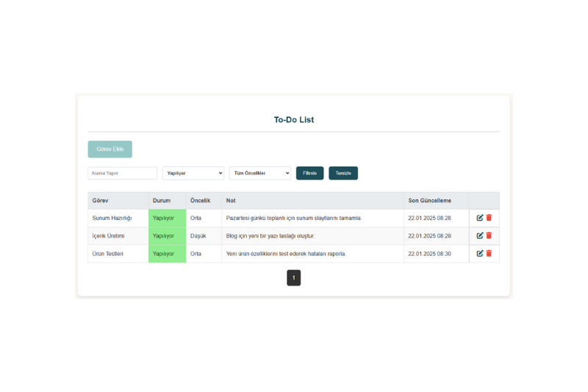
Task: Delete the Sunum Hazırlığı task
Action: point(489,218)
